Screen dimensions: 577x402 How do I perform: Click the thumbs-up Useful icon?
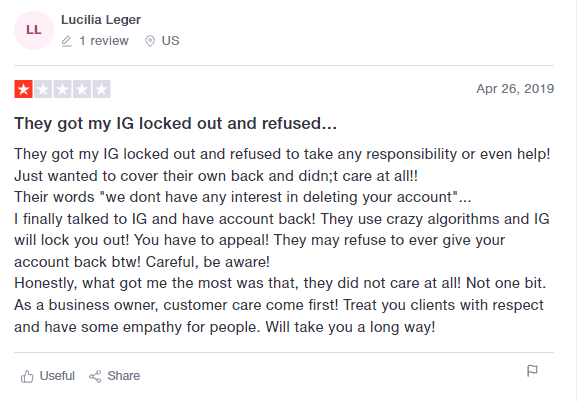coord(27,376)
